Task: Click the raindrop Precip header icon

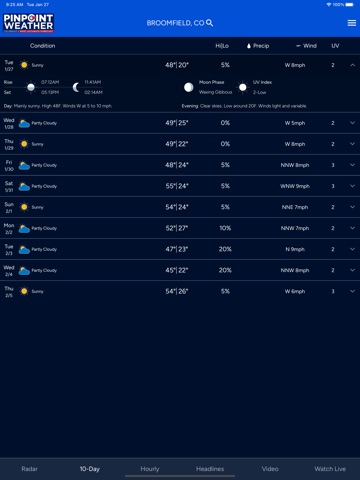Action: coord(249,46)
